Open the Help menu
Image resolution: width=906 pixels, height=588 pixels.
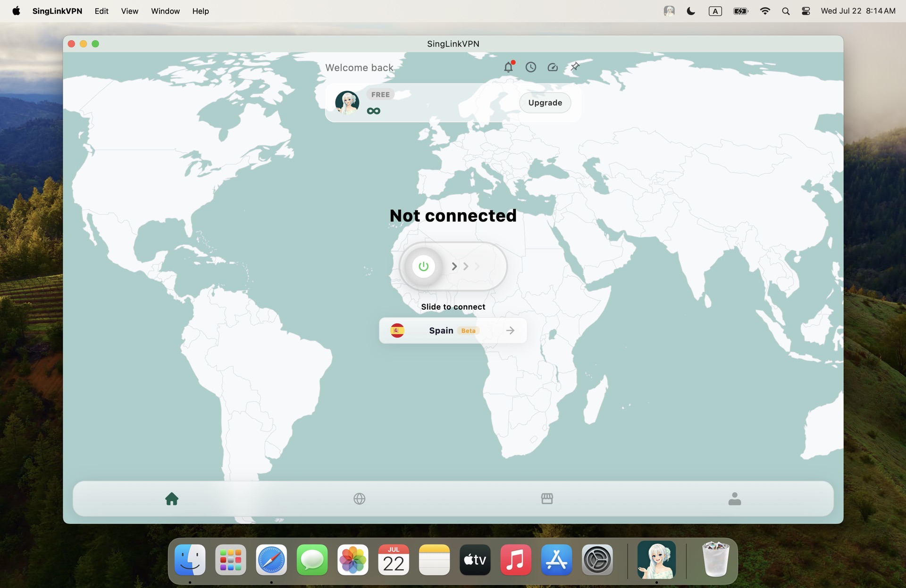201,11
